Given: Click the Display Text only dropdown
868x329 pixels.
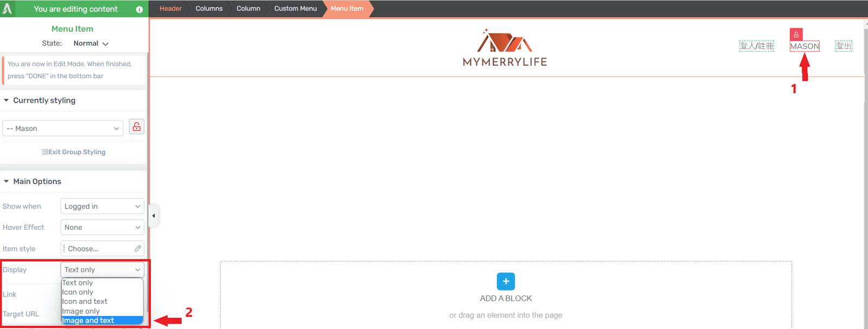Looking at the screenshot, I should [102, 270].
